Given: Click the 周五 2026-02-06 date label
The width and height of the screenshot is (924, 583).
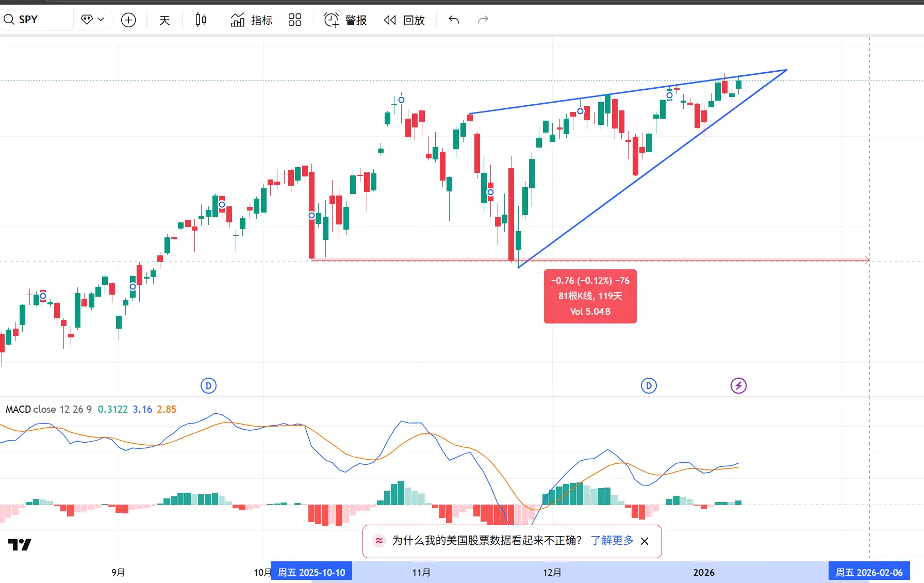Looking at the screenshot, I should [x=869, y=572].
